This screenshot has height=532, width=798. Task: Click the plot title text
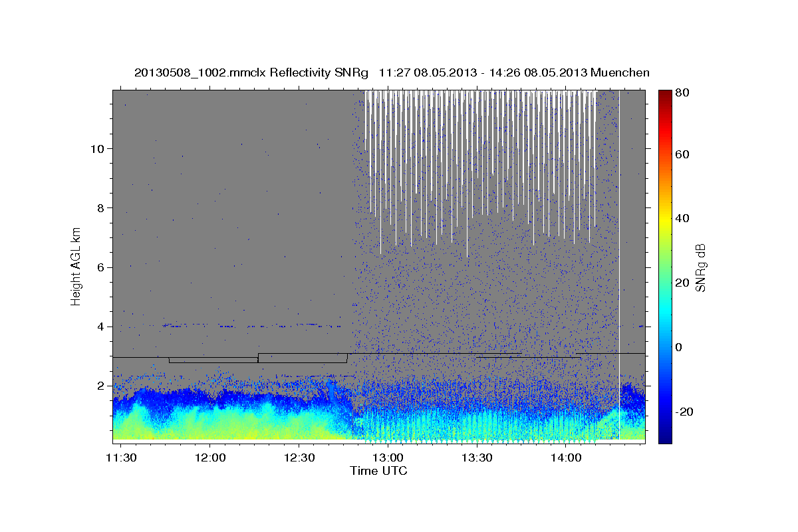[x=392, y=72]
